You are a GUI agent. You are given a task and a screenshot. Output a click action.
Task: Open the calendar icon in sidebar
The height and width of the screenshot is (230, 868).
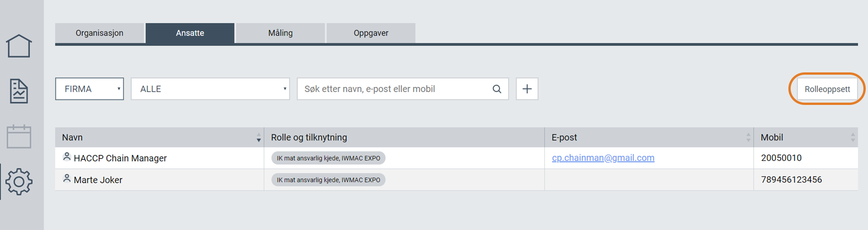click(19, 136)
